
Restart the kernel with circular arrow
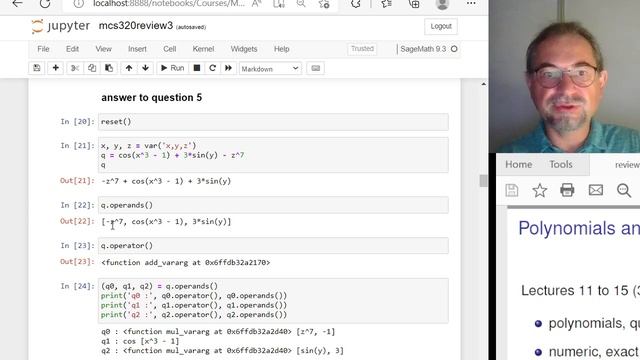(212, 68)
